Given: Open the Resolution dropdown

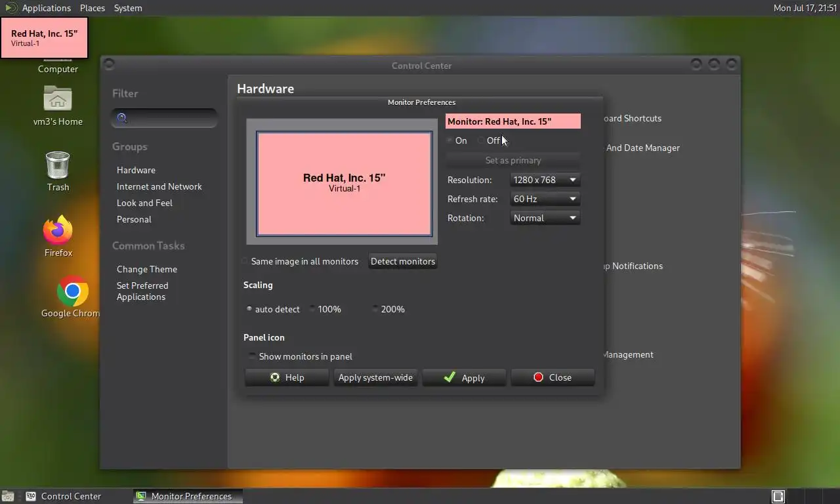Looking at the screenshot, I should coord(545,180).
